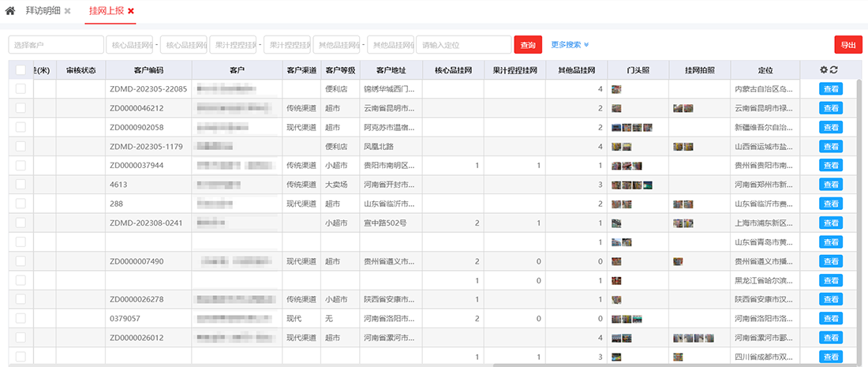Image resolution: width=868 pixels, height=367 pixels.
Task: Open storefront photo for ZDMD-202305-22085 row
Action: (x=615, y=89)
